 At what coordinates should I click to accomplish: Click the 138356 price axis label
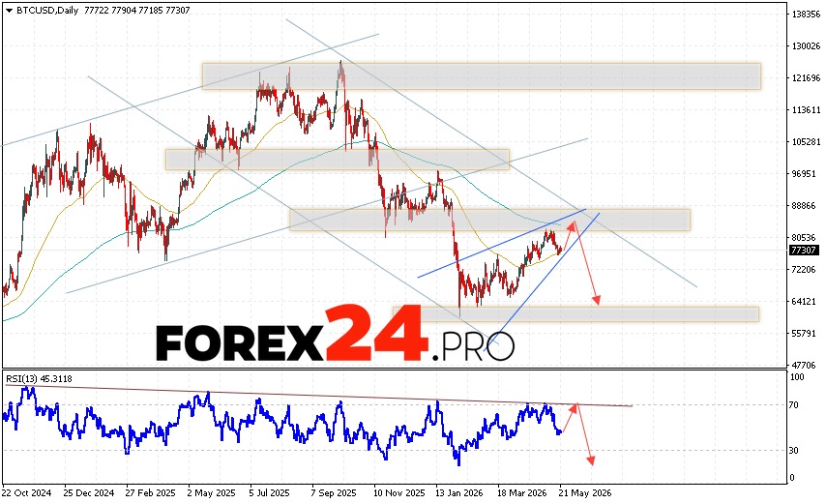pos(806,15)
